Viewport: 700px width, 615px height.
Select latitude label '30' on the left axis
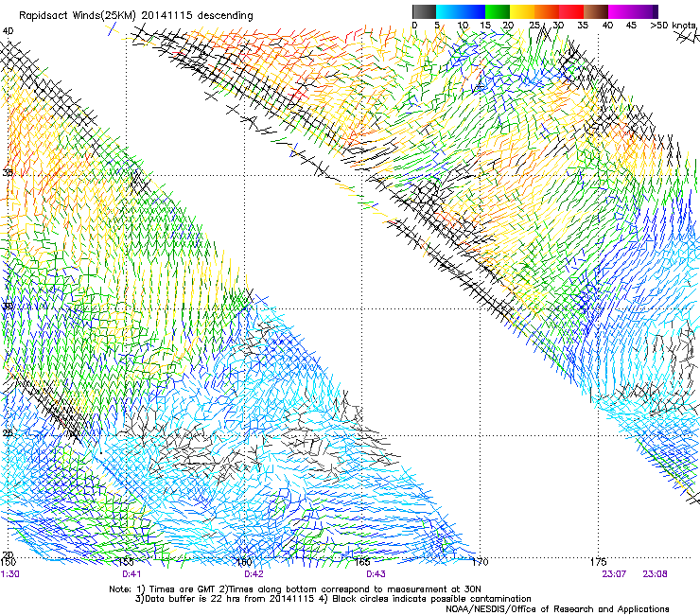(x=8, y=307)
